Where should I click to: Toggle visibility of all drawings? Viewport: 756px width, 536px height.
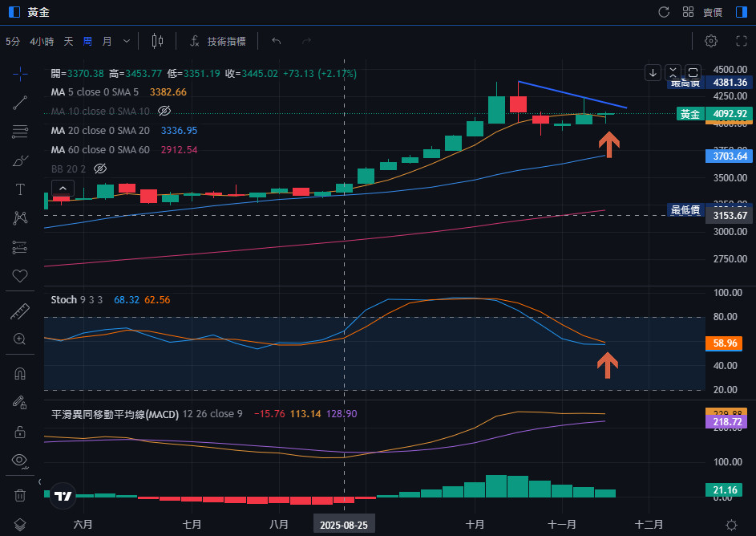coord(20,460)
